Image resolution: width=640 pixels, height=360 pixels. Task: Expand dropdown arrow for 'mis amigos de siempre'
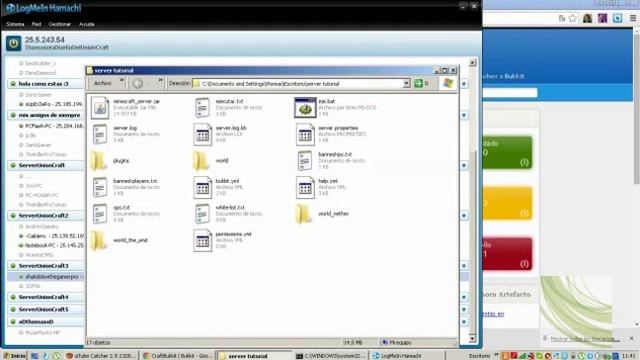pos(464,116)
